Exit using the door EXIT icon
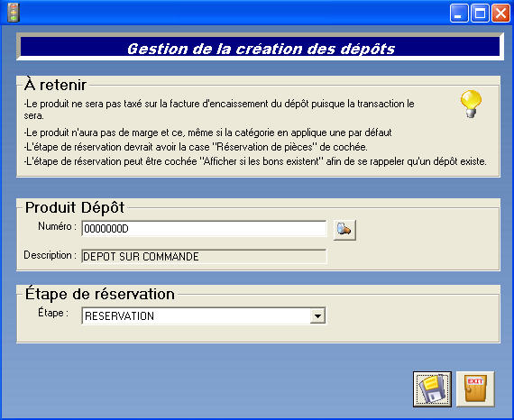Viewport: 514px width, 420px height. pos(475,389)
